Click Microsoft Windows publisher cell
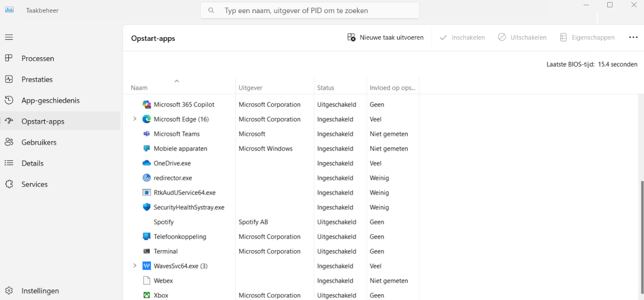Viewport: 644px width, 300px height. point(265,148)
